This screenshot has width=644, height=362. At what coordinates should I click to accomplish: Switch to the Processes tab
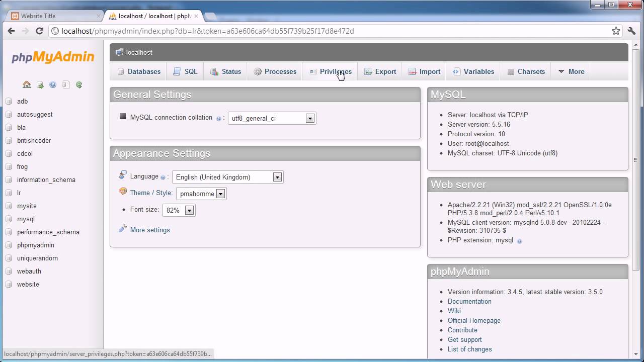(x=275, y=71)
